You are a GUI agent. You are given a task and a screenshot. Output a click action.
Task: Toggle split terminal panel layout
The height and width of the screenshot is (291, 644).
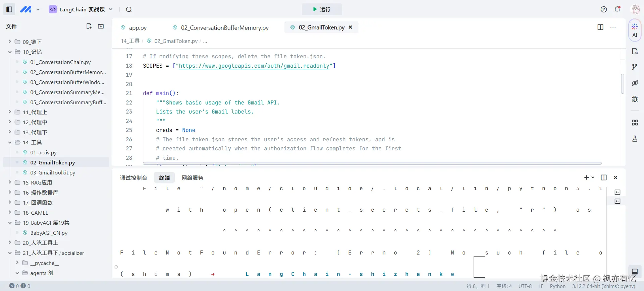click(604, 177)
